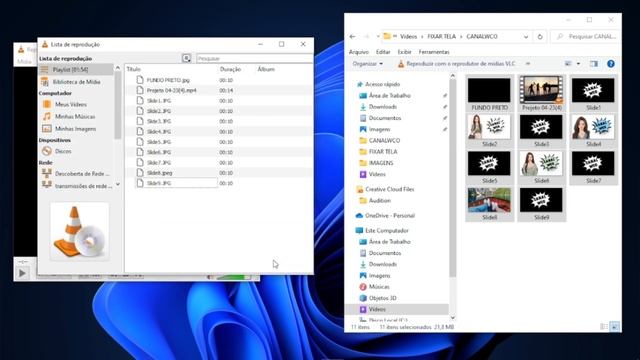Open the Editar menu
The width and height of the screenshot is (640, 360).
[383, 52]
